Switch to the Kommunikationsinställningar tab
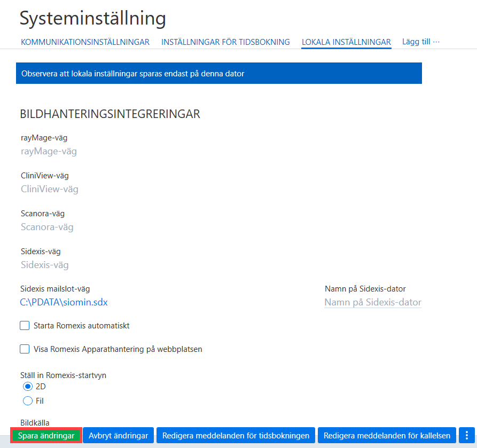The image size is (477, 448). coord(85,42)
